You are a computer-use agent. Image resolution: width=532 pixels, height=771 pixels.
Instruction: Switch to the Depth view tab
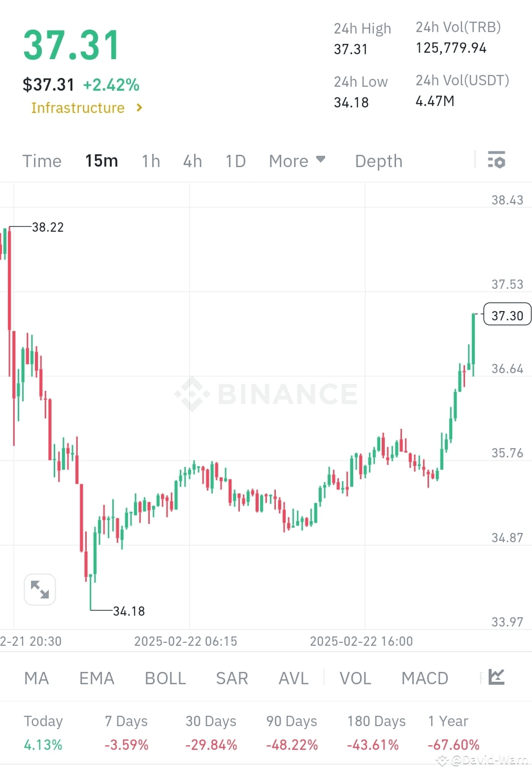point(378,161)
